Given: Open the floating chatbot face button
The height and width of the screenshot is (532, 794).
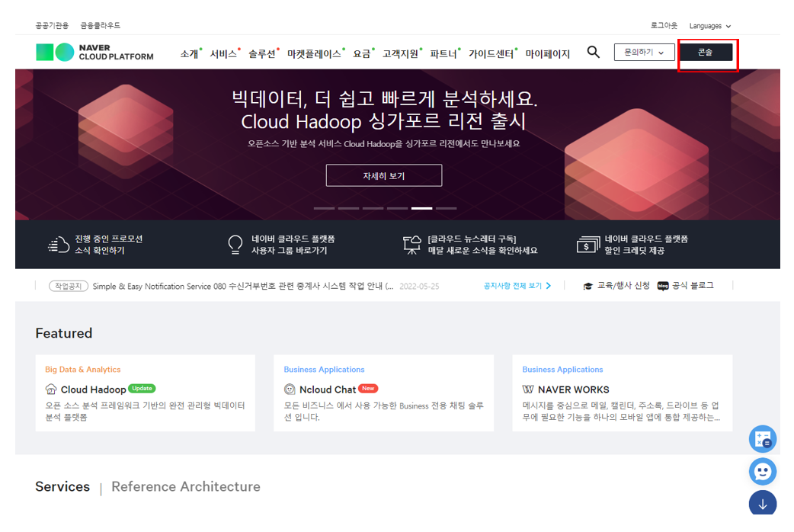Looking at the screenshot, I should coord(763,472).
